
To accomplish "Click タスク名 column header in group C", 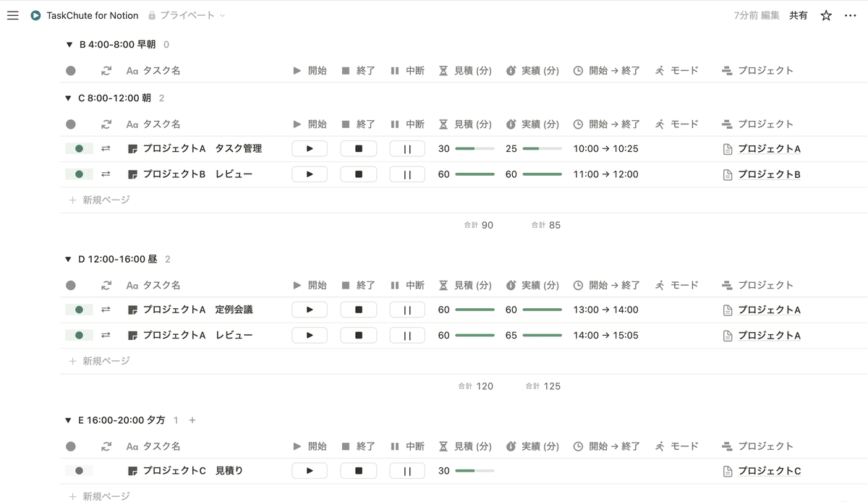I will click(x=153, y=124).
